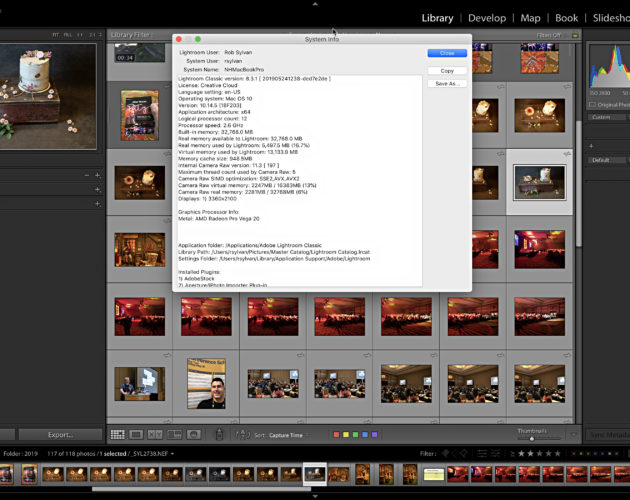Viewport: 630px width, 500px height.
Task: Click the filmstrip horizontal scrollbar
Action: pos(201,489)
